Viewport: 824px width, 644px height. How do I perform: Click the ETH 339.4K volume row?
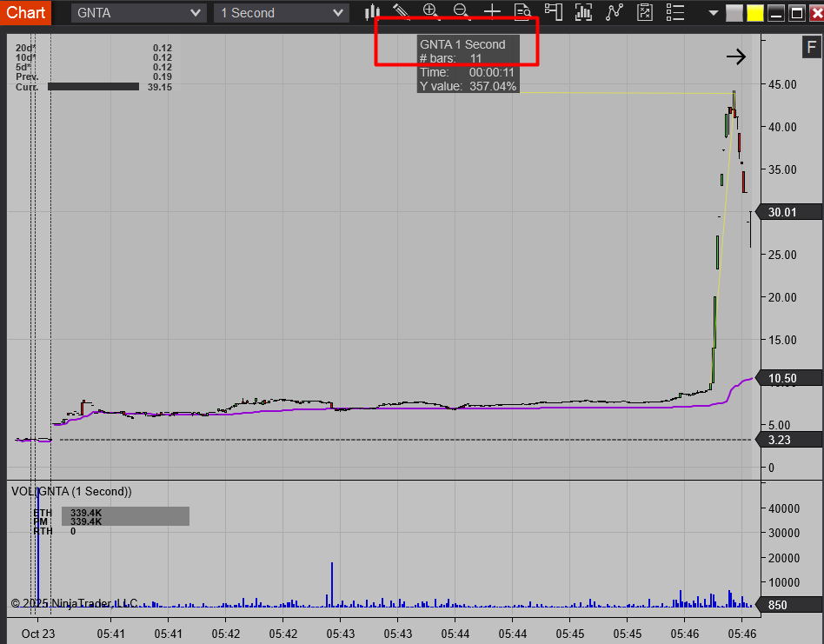click(x=111, y=513)
